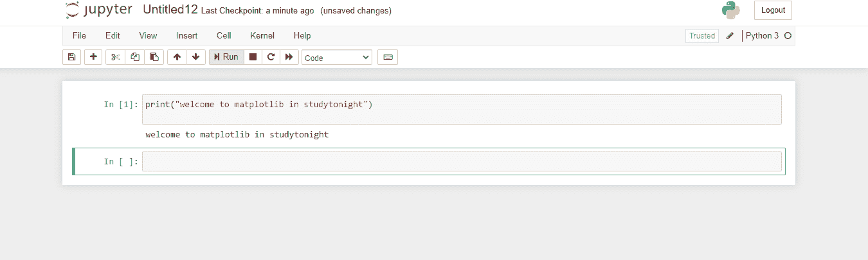Viewport: 868px width, 260px height.
Task: Move selected cell up with the arrow icon
Action: click(177, 57)
